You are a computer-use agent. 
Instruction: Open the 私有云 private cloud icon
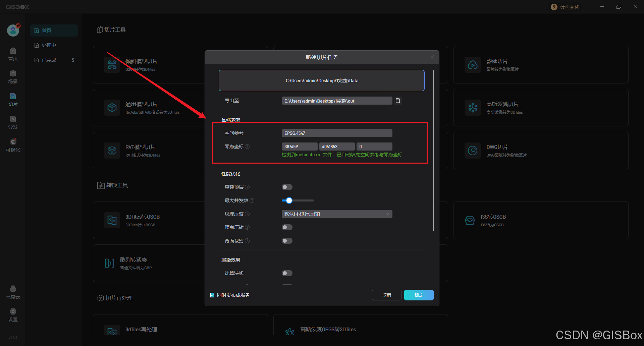(x=13, y=289)
